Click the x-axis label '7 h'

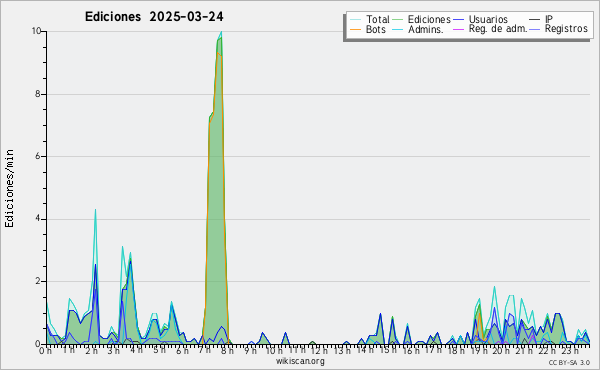[204, 350]
